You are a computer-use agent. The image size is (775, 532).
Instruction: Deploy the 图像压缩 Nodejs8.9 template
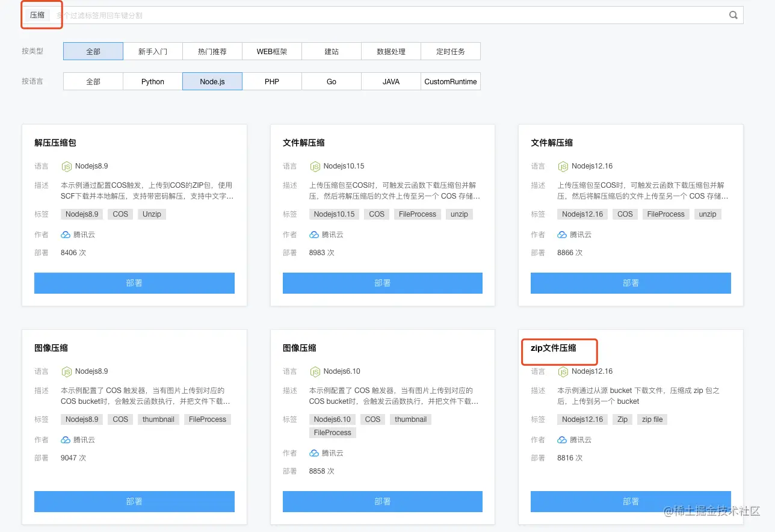click(x=134, y=501)
